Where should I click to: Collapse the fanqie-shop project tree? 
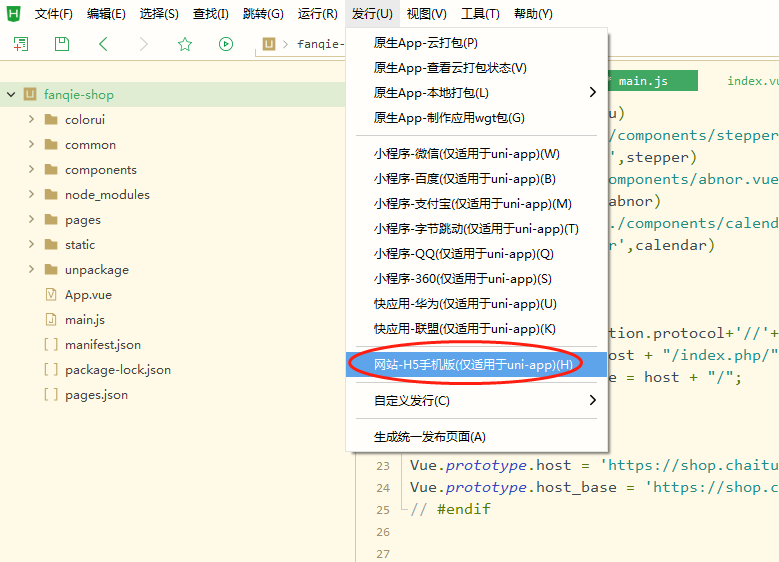pyautogui.click(x=11, y=94)
